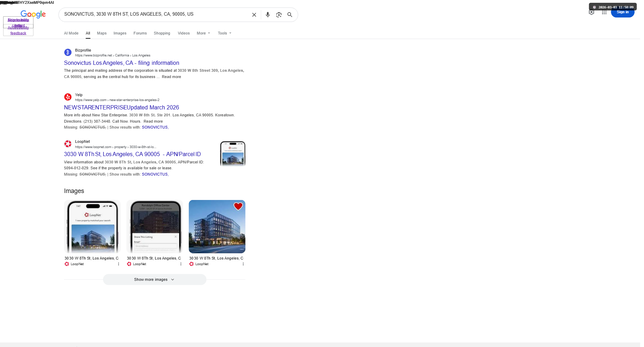Click third image caption 3030 W 8Th St
The image size is (644, 347).
pyautogui.click(x=216, y=259)
